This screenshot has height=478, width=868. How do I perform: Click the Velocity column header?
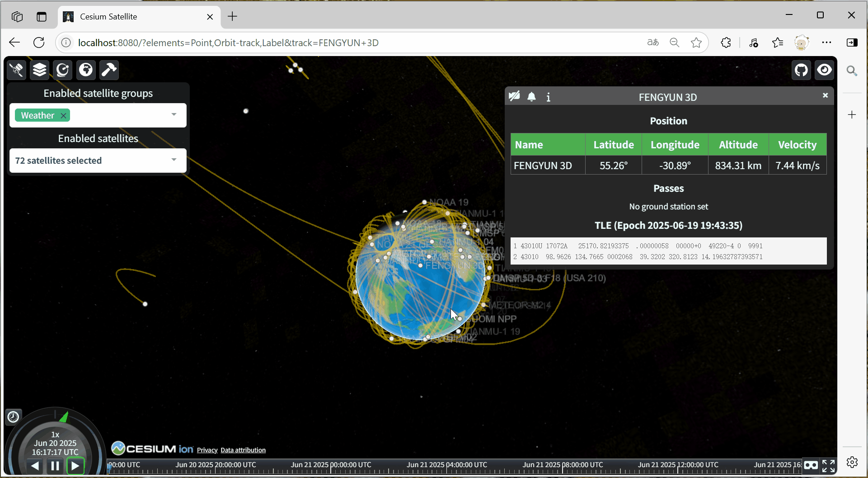pyautogui.click(x=798, y=145)
